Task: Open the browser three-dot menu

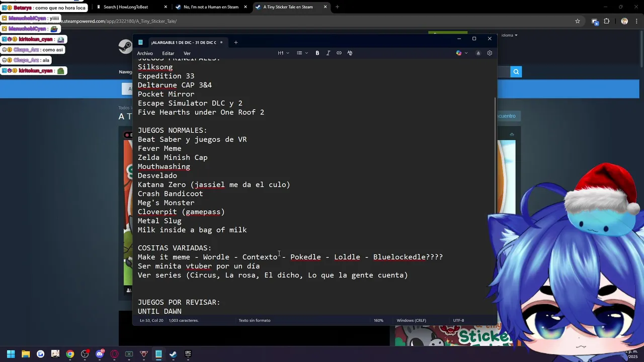Action: (637, 21)
